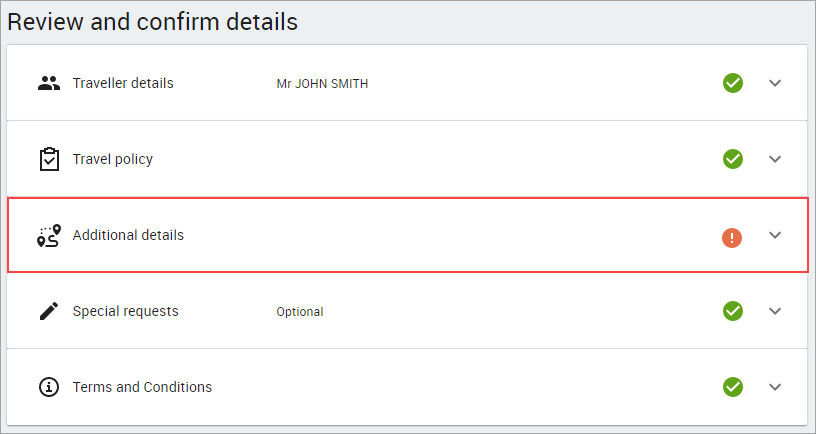Expand the Travel policy section chevron
Viewport: 816px width, 434px height.
tap(775, 159)
